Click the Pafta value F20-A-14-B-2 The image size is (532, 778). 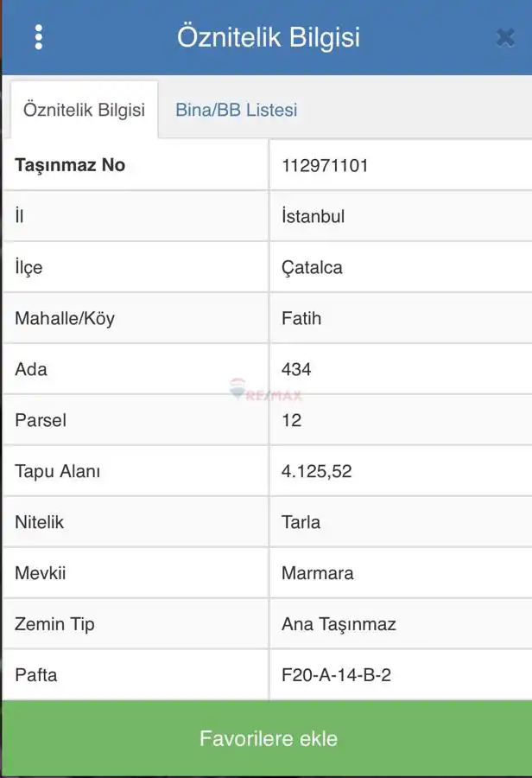pyautogui.click(x=336, y=675)
